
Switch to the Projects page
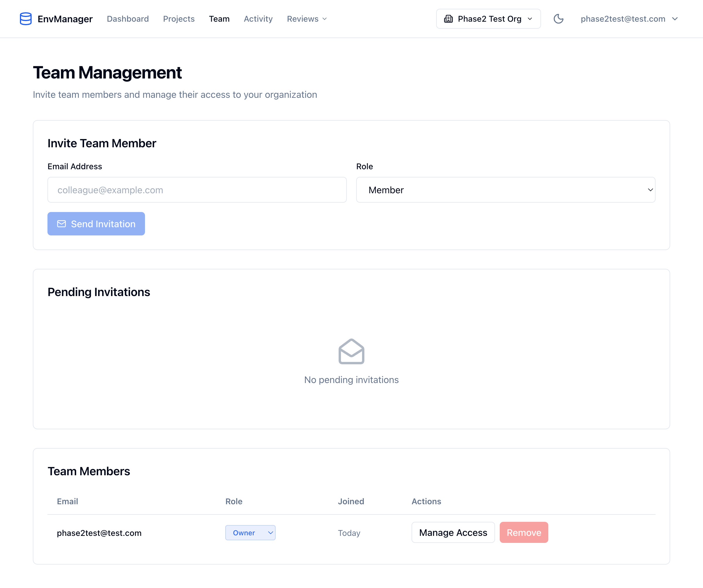coord(179,19)
